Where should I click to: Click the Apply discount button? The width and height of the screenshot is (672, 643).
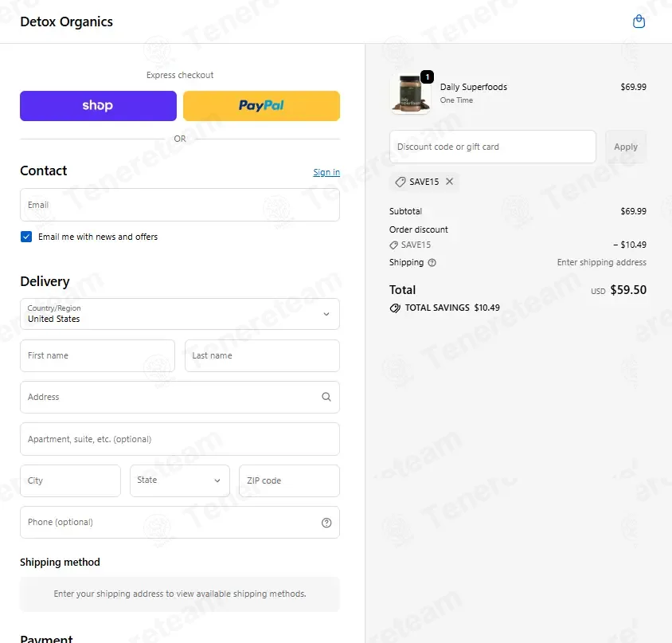(x=625, y=147)
